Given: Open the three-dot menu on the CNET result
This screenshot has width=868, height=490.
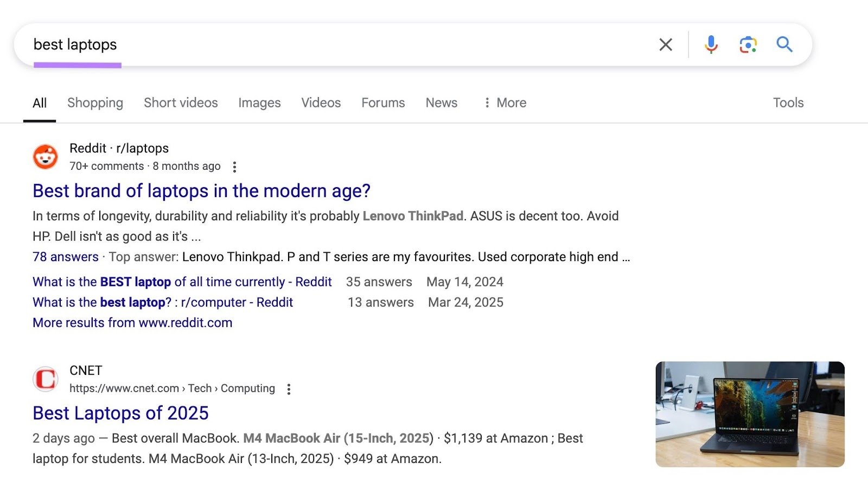Looking at the screenshot, I should [x=289, y=389].
